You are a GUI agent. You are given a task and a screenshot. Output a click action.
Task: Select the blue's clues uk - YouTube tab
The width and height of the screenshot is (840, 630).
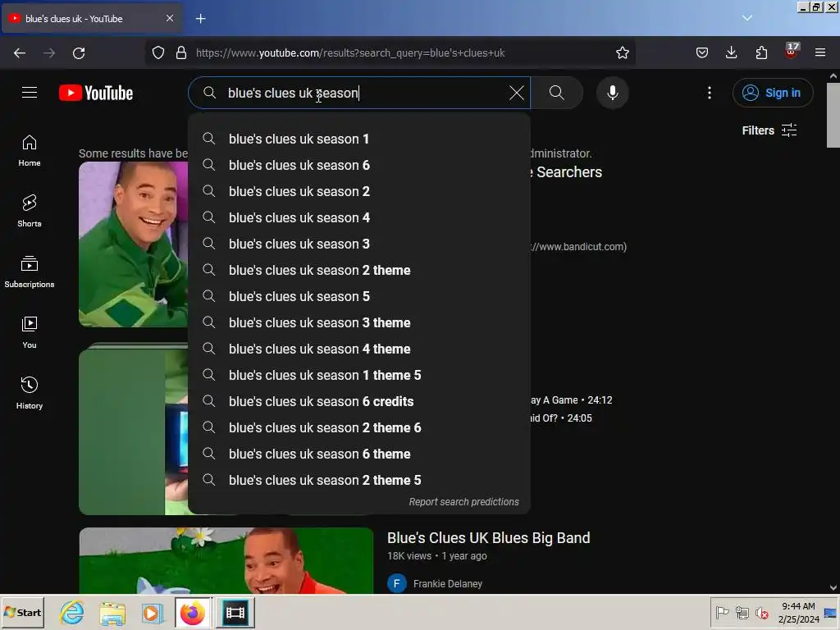pos(91,19)
